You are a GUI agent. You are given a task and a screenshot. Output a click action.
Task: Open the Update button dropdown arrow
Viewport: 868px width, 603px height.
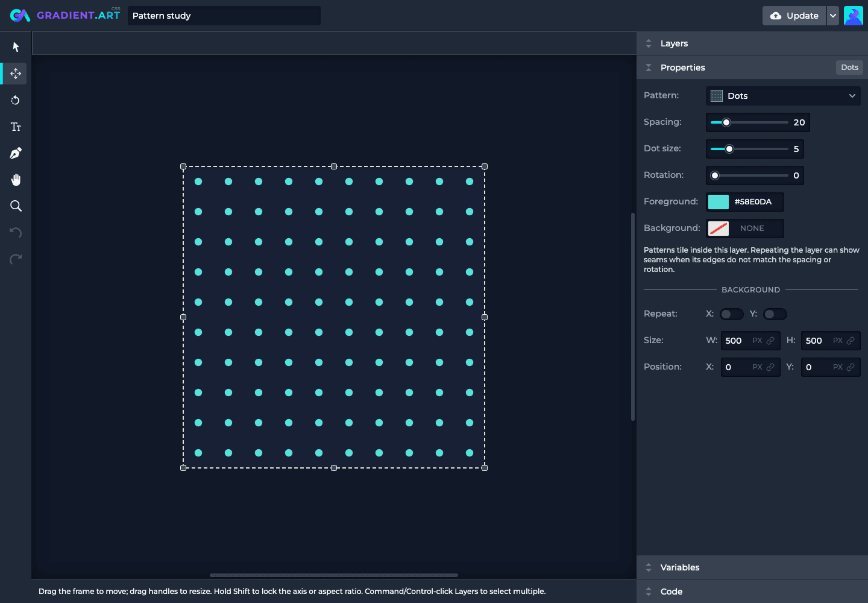832,16
